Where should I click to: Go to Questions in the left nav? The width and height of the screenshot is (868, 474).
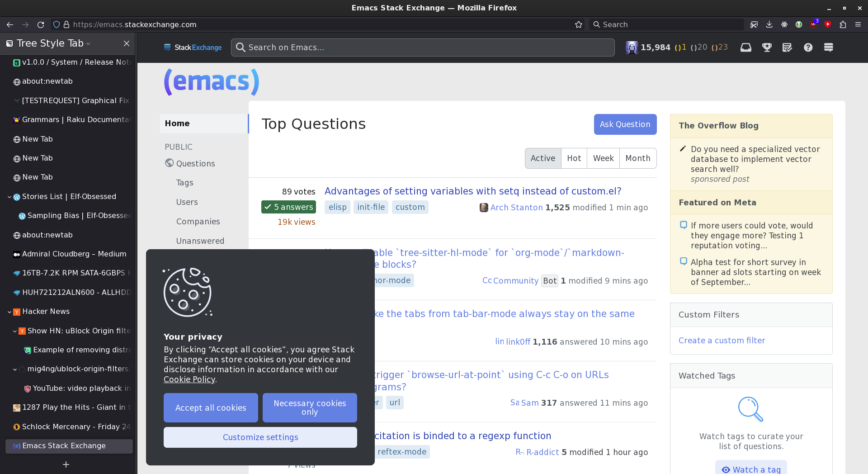[195, 164]
